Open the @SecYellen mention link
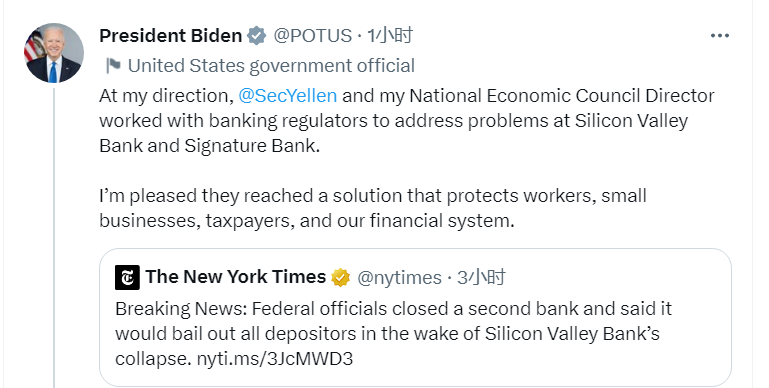769x388 pixels. tap(287, 96)
